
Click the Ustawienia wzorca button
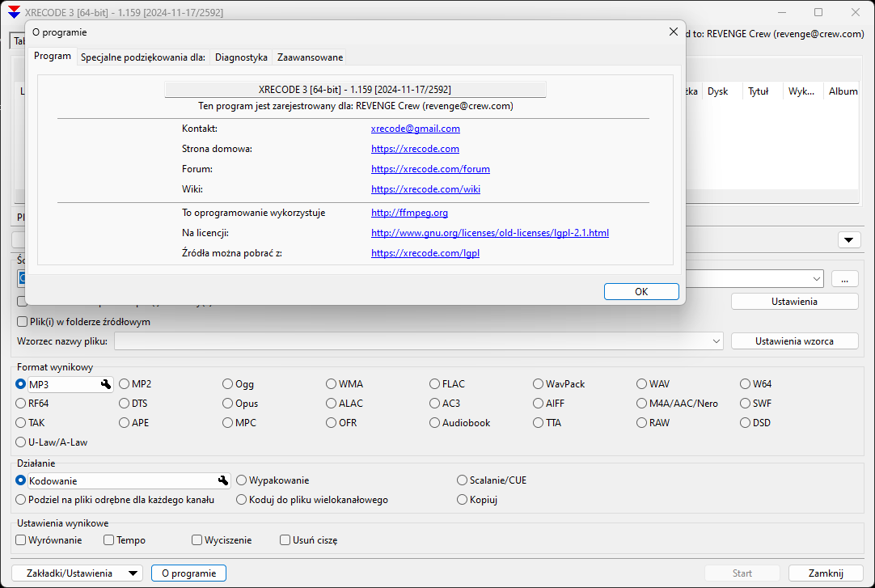795,341
